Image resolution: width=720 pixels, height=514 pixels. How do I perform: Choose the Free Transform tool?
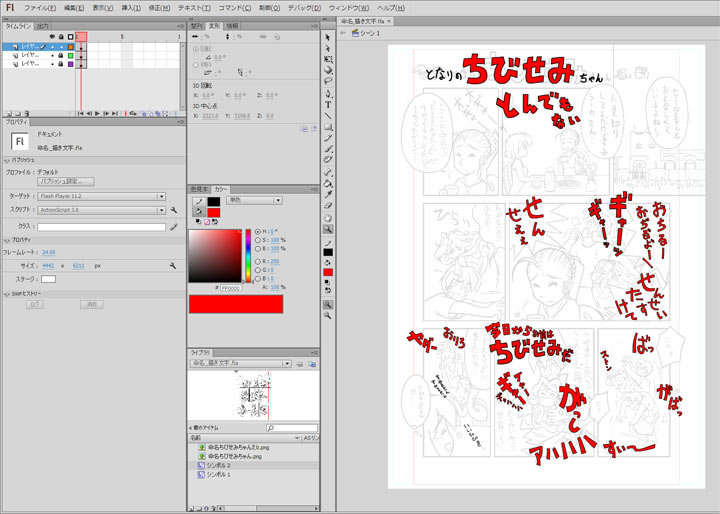pos(328,59)
